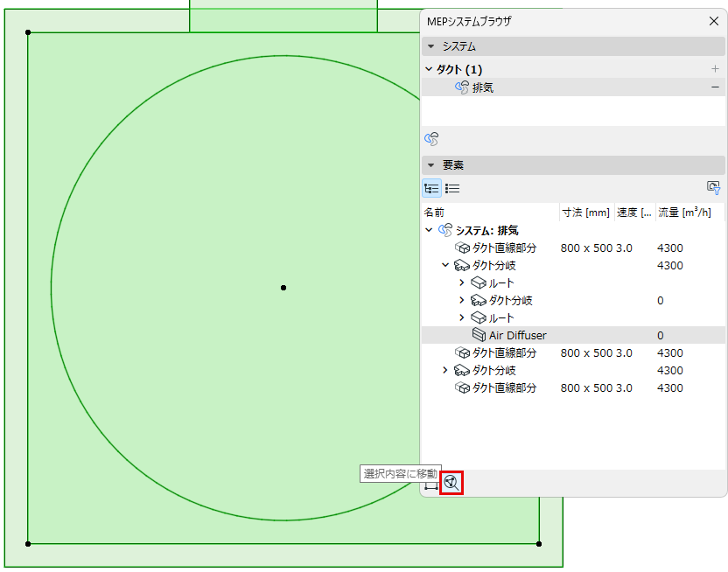This screenshot has height=572, width=728.
Task: Click the 流量 [m³/h] column header
Action: [x=689, y=213]
